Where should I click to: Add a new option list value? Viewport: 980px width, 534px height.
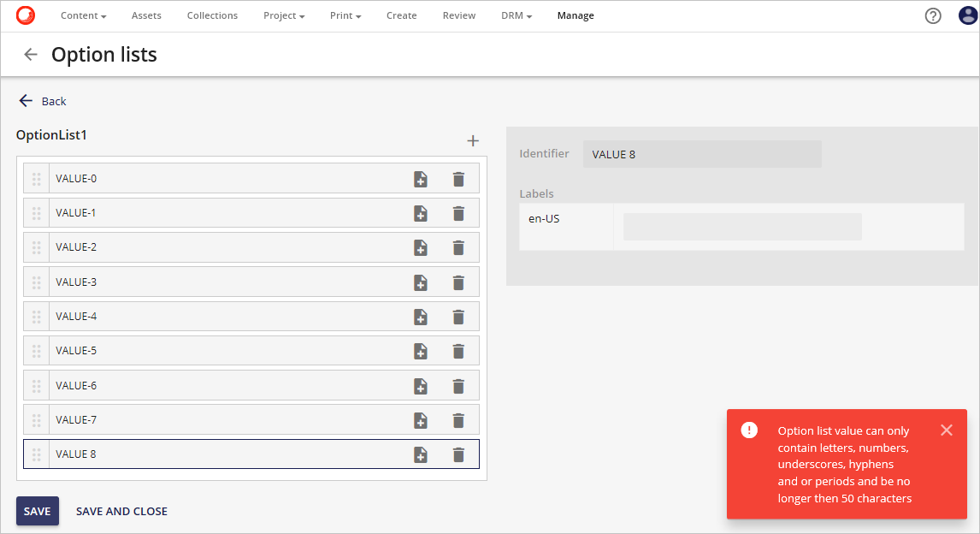472,140
